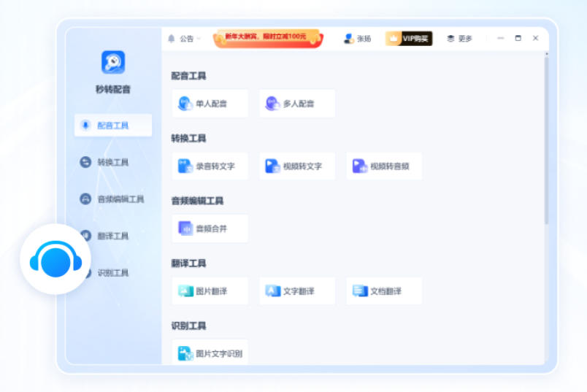587x392 pixels.
Task: Click the vertical scrollbar in the tools panel
Action: point(545,139)
